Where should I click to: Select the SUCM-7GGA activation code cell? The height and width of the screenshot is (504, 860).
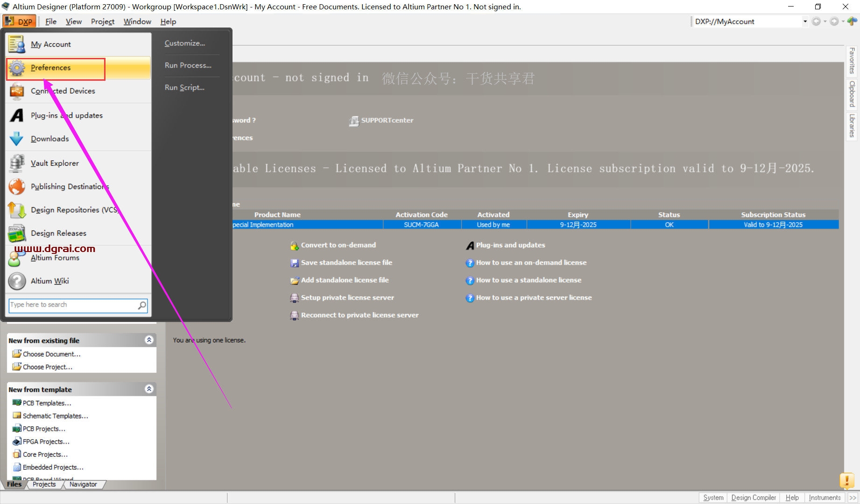[422, 225]
